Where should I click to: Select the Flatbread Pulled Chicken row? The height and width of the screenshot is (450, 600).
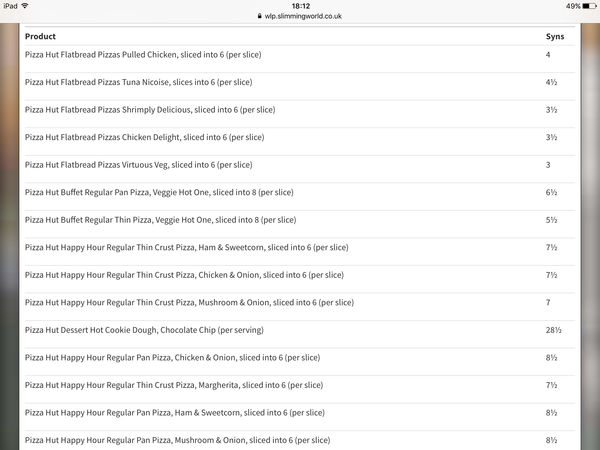[300, 59]
